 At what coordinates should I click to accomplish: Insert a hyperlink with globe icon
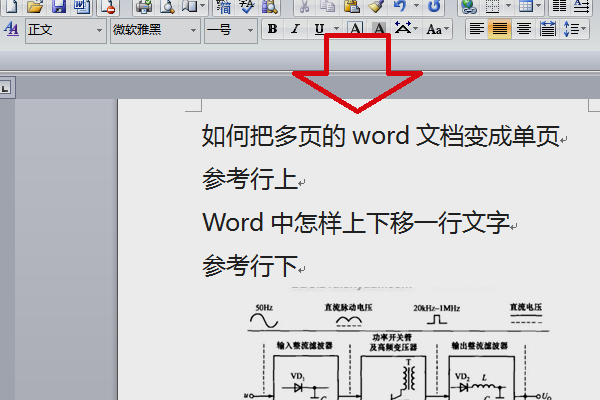coord(468,6)
